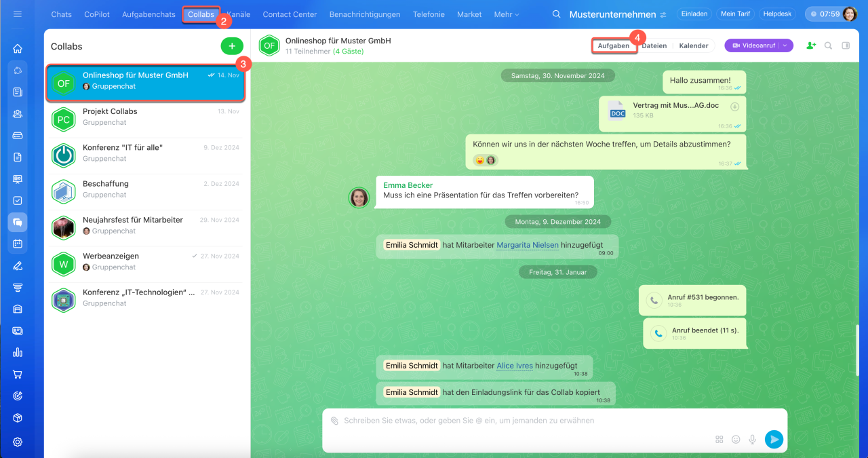Image resolution: width=868 pixels, height=458 pixels.
Task: Open the calendar icon in left sidebar
Action: 18,244
